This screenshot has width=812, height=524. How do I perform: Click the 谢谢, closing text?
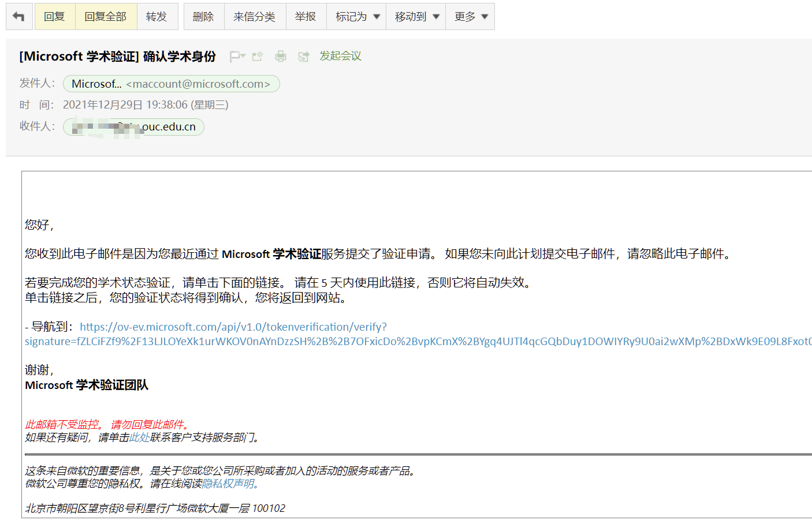[39, 370]
